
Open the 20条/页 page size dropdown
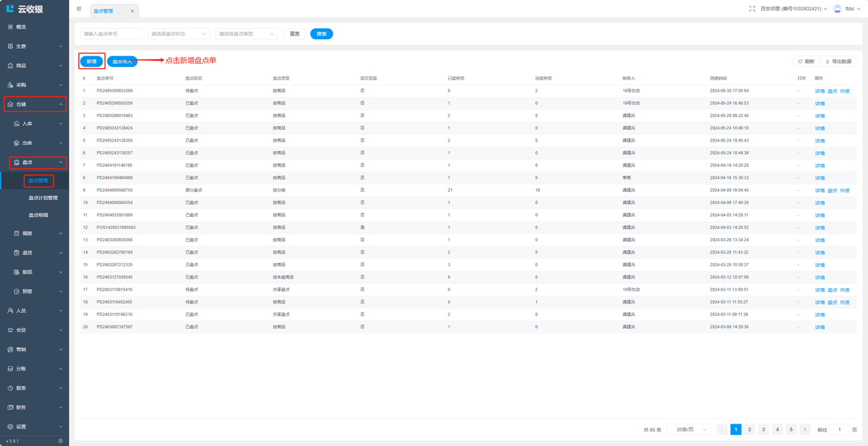[x=689, y=430]
